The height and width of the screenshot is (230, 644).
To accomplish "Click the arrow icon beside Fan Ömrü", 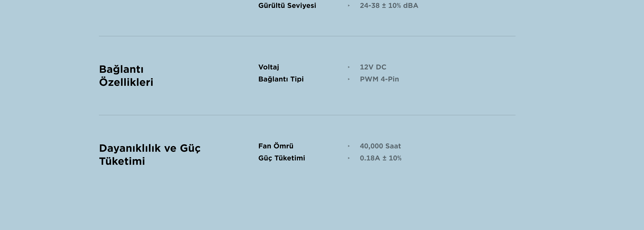I will (349, 146).
